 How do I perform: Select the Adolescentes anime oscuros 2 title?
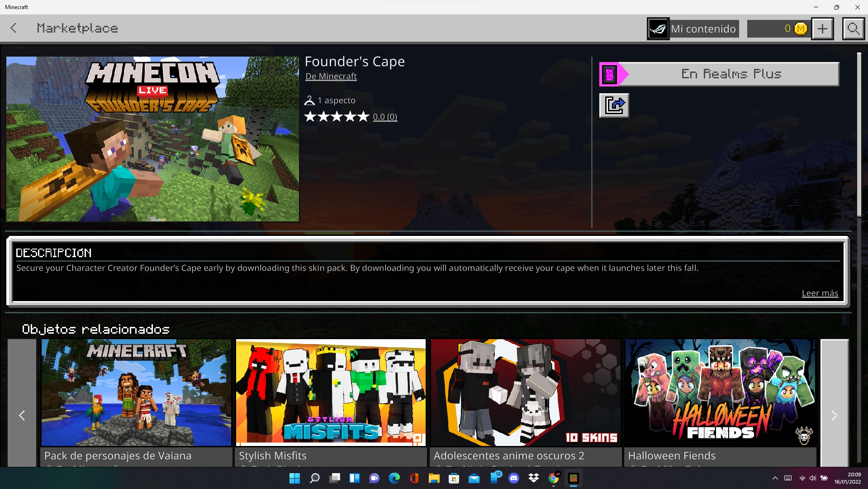(509, 455)
